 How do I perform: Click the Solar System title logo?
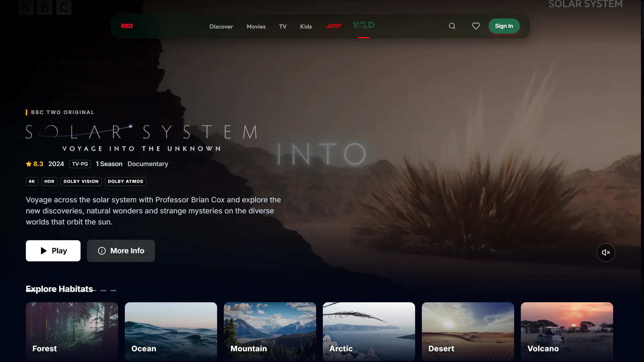point(142,138)
